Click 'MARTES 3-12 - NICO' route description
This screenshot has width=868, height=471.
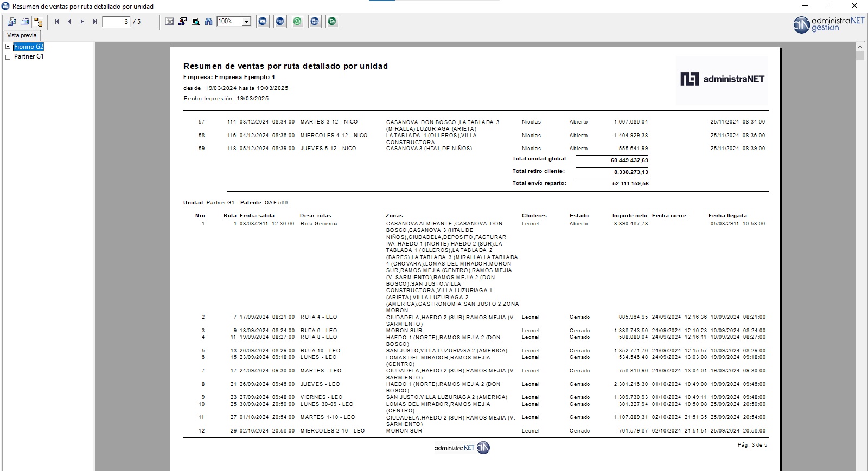(329, 122)
